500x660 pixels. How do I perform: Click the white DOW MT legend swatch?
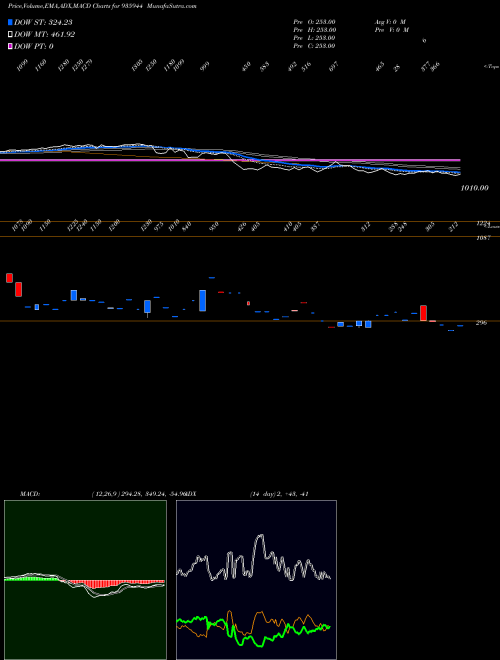(10, 35)
